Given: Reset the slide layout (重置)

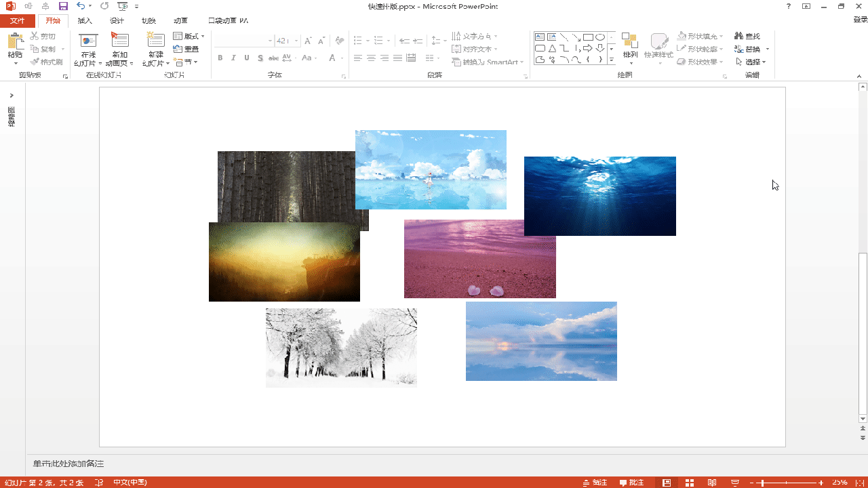Looking at the screenshot, I should 186,49.
